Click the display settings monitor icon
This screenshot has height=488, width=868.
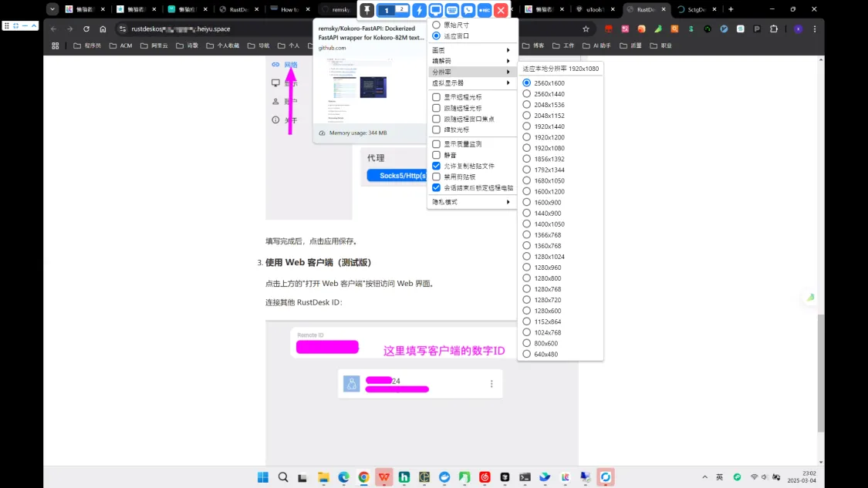point(436,10)
